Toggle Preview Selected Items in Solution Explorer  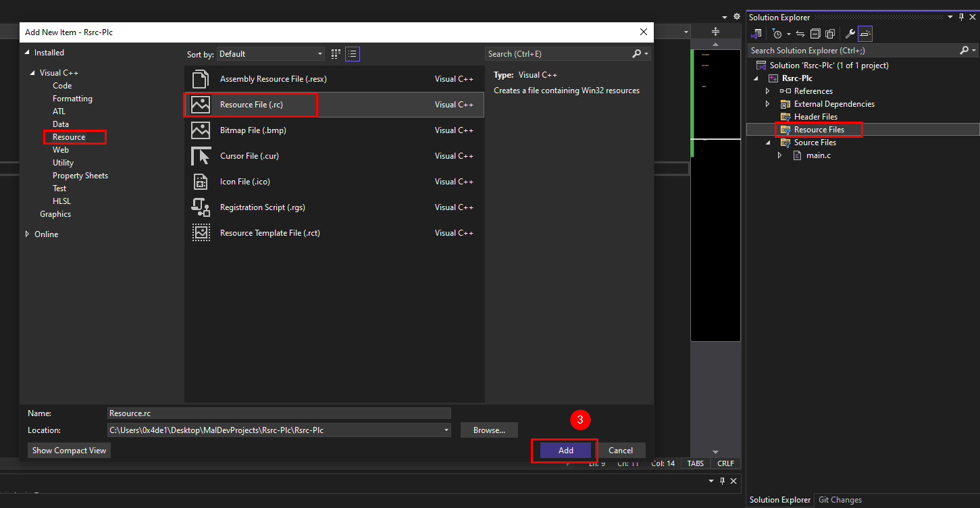pyautogui.click(x=865, y=34)
